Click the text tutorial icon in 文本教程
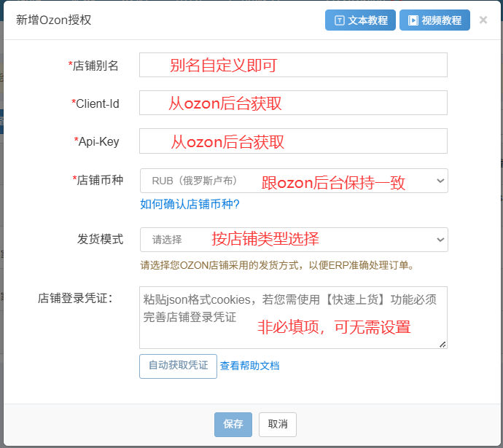Screen dimensions: 503x448 point(340,20)
